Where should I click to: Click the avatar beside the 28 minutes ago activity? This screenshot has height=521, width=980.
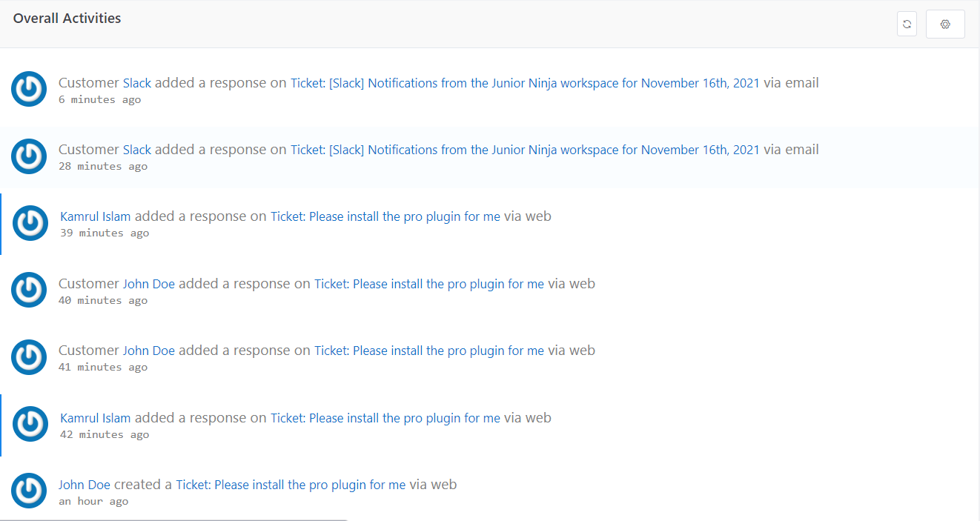(29, 156)
